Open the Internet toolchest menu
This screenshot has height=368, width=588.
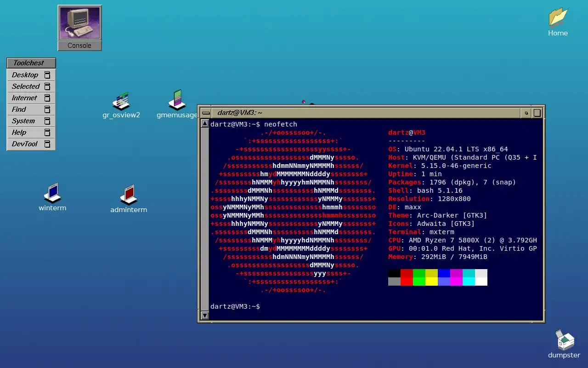pos(31,98)
